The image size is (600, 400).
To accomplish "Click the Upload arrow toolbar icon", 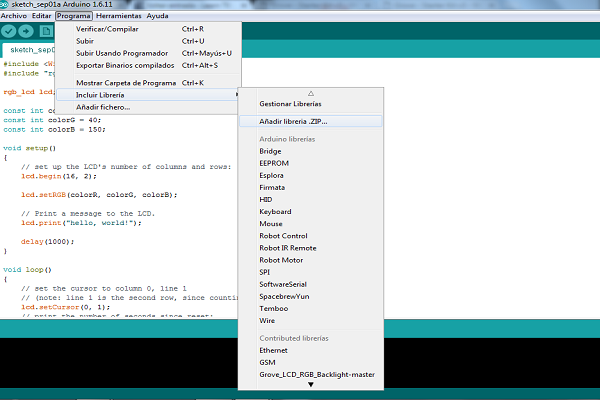I will click(x=26, y=31).
